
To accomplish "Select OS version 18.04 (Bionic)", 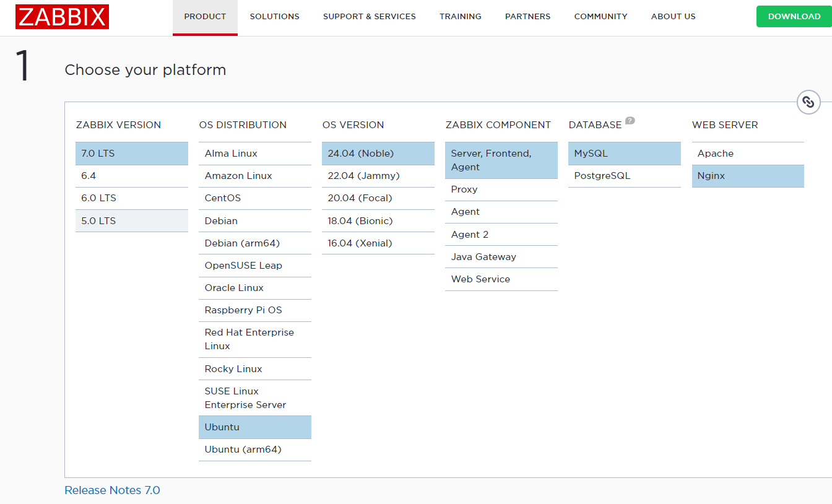I will coord(378,221).
